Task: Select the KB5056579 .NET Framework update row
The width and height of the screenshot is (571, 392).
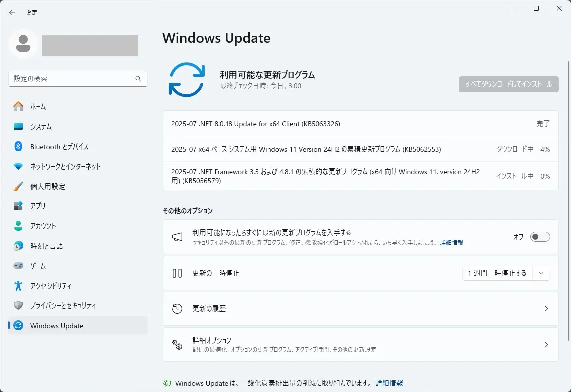Action: tap(360, 176)
